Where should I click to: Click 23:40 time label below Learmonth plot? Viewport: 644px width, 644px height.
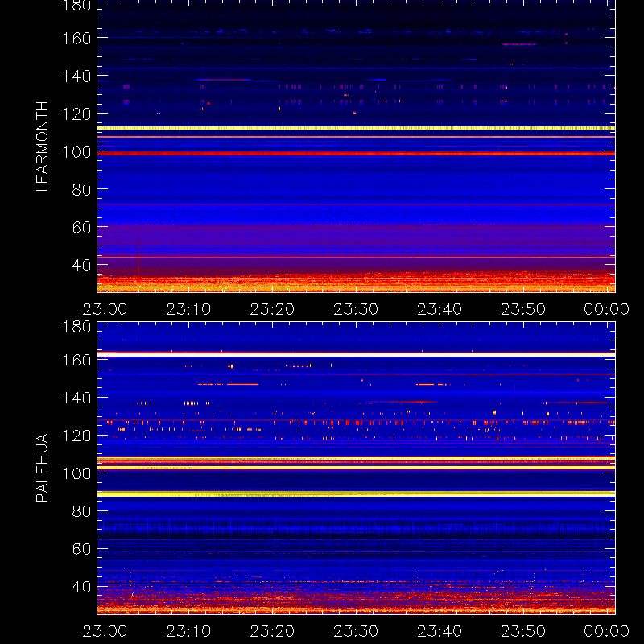tap(440, 309)
